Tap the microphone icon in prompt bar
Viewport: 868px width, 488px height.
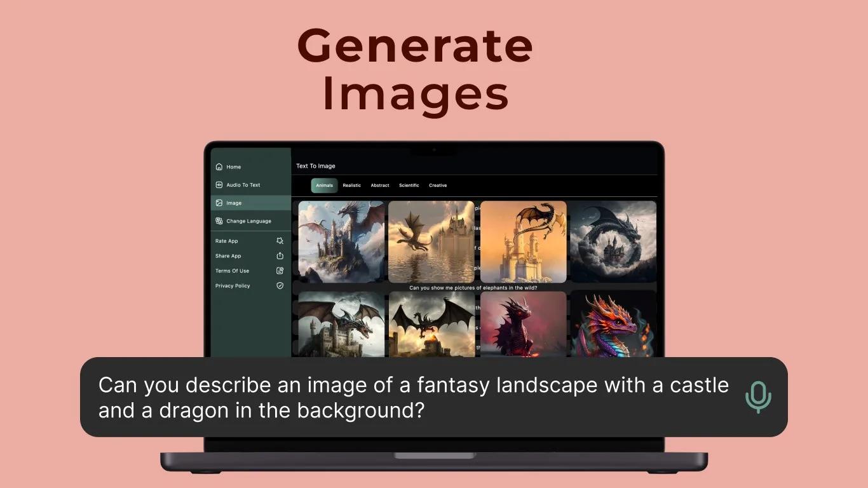click(x=758, y=397)
